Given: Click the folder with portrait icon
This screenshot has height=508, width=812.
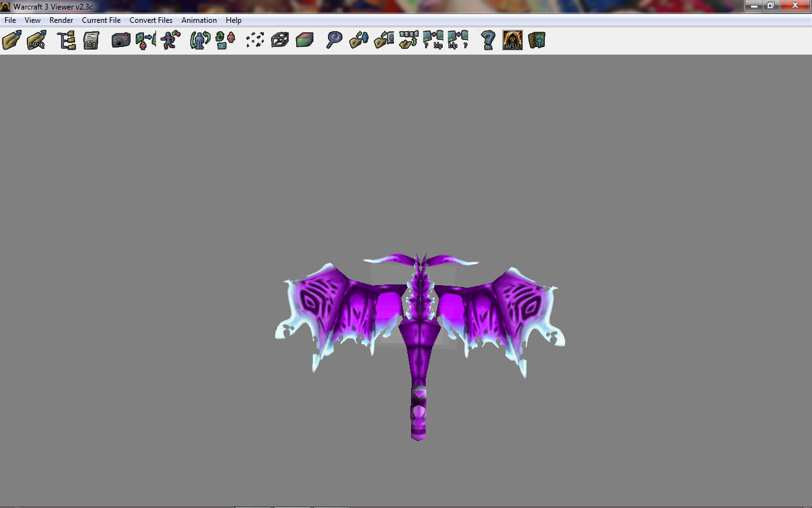Looking at the screenshot, I should [384, 41].
